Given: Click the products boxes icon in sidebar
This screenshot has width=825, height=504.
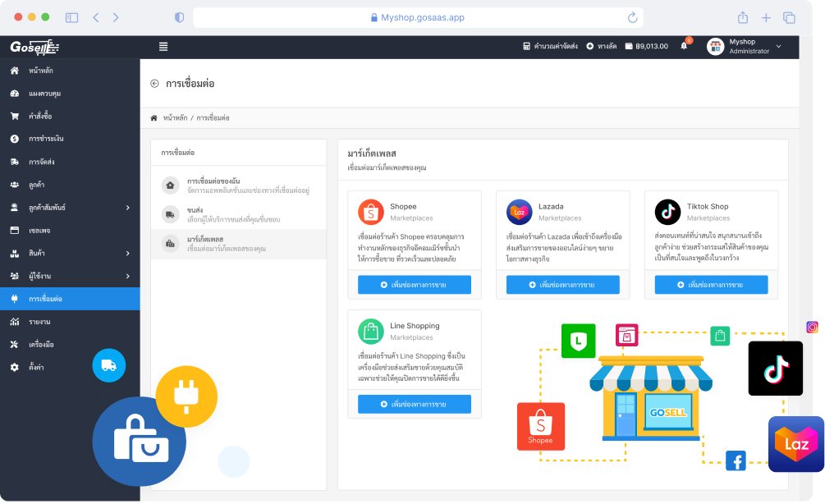Looking at the screenshot, I should [x=15, y=253].
